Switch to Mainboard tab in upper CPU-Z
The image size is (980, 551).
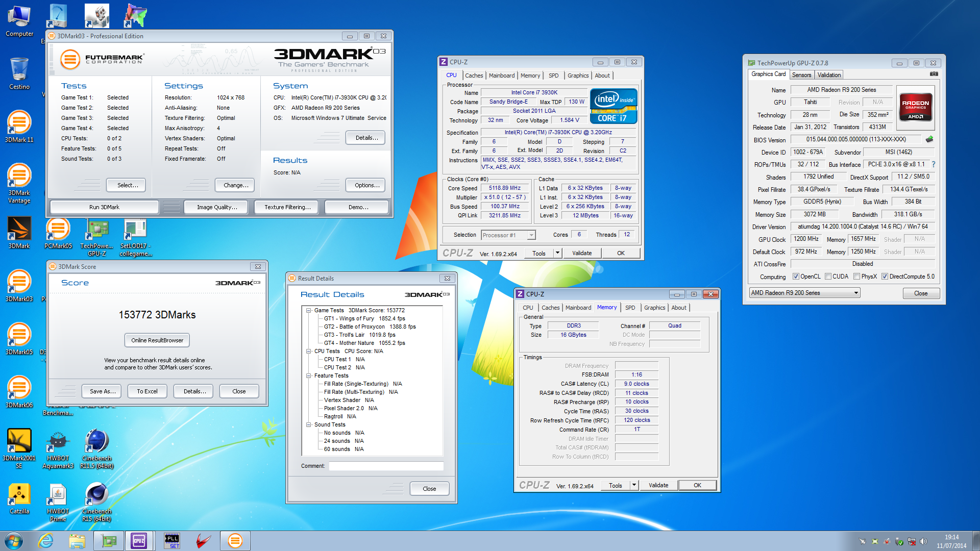502,76
